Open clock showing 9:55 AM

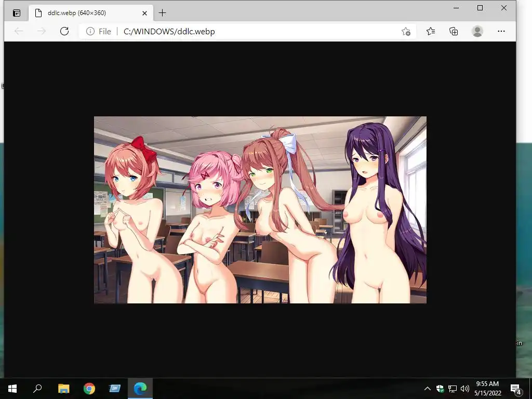tap(487, 389)
